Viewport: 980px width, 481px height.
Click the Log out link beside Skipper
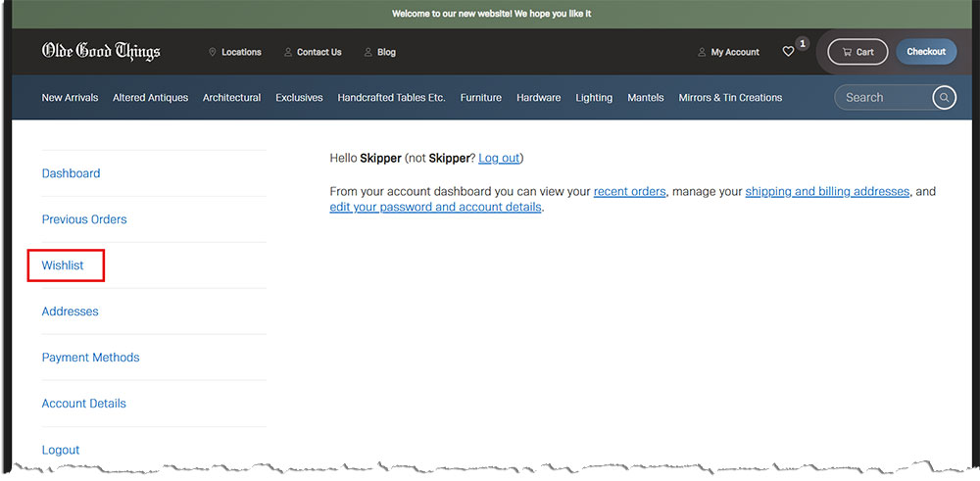click(x=499, y=158)
